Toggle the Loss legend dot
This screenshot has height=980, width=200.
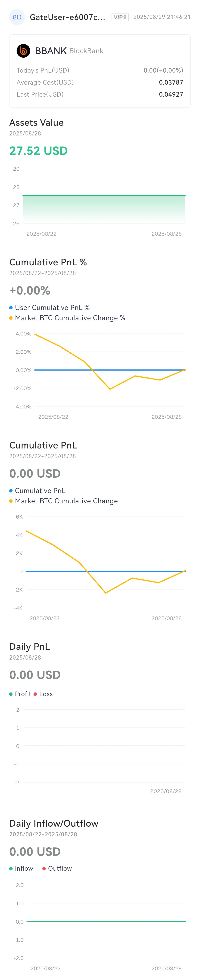(x=35, y=694)
